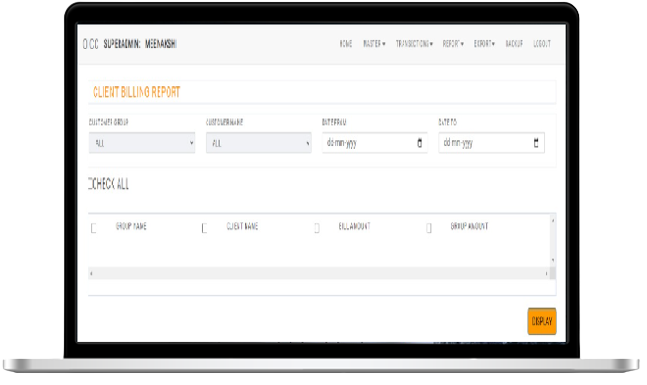647x385 pixels.
Task: Open the Date From calendar picker icon
Action: click(x=420, y=143)
